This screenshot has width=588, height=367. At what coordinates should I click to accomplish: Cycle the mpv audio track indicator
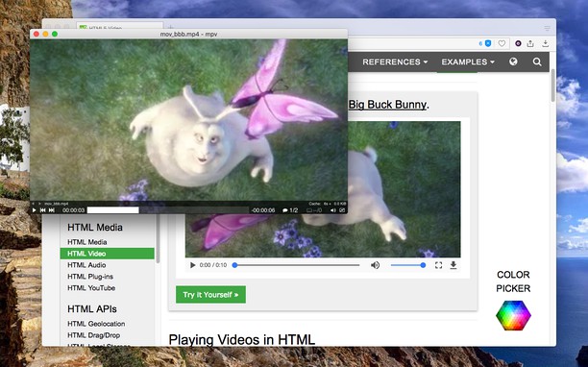click(314, 210)
